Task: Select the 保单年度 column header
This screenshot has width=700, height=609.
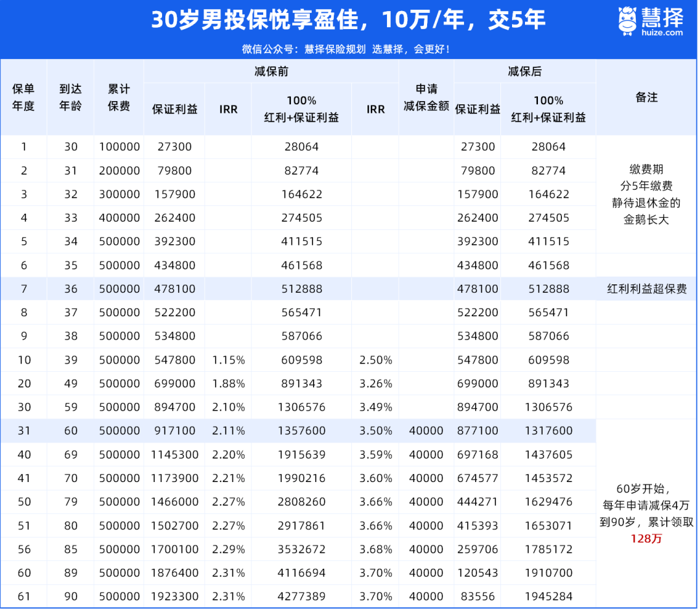Action: (24, 97)
